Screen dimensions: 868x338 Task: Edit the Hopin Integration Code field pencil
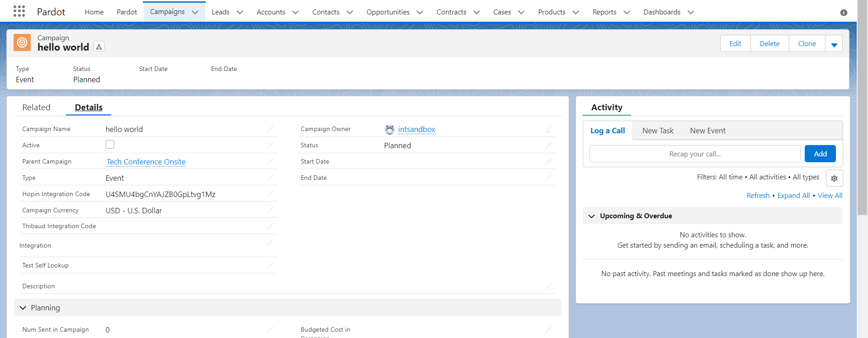pos(270,194)
